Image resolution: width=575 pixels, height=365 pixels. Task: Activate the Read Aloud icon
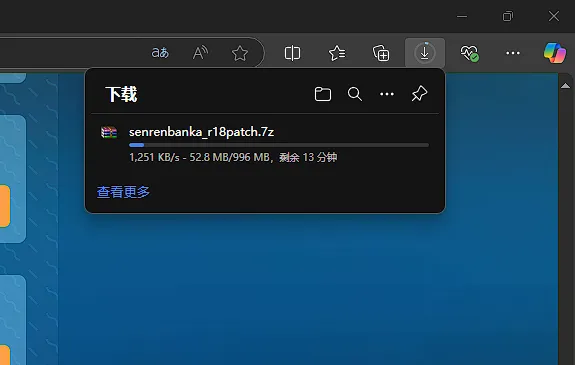[200, 53]
